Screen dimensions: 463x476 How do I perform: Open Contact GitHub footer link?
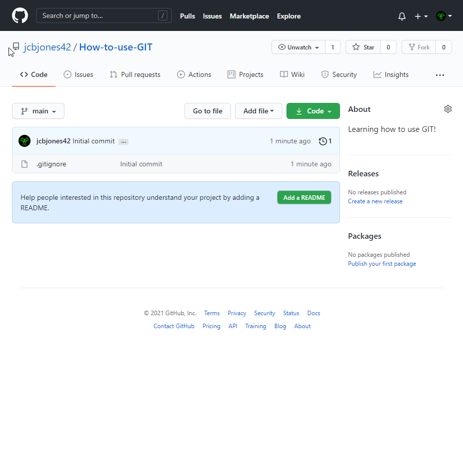click(174, 326)
